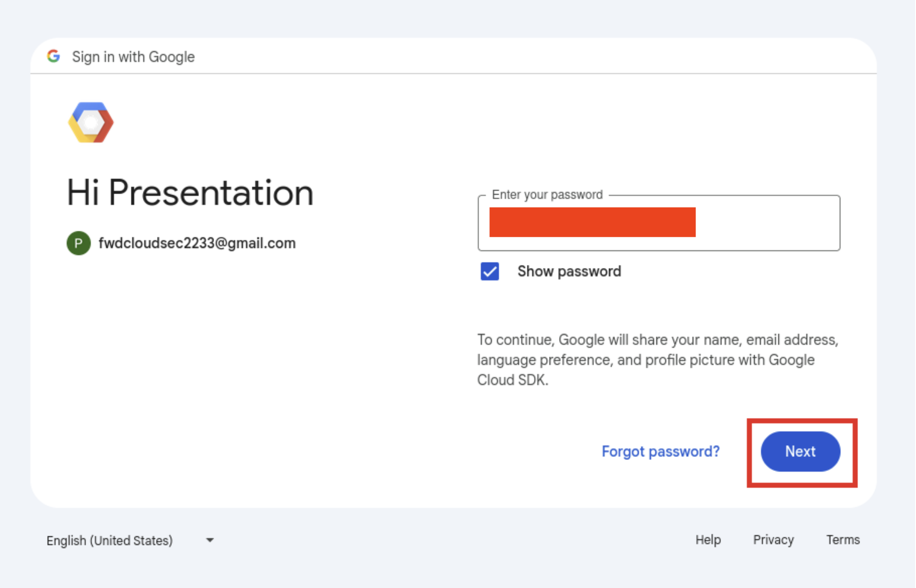
Task: Click the Google G logo
Action: (53, 56)
